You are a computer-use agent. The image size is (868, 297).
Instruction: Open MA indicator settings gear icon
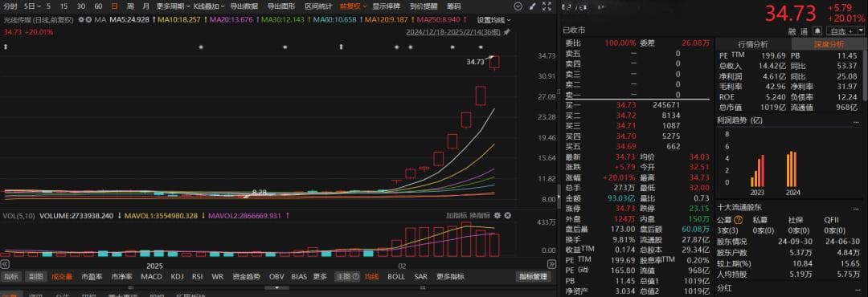click(x=81, y=19)
